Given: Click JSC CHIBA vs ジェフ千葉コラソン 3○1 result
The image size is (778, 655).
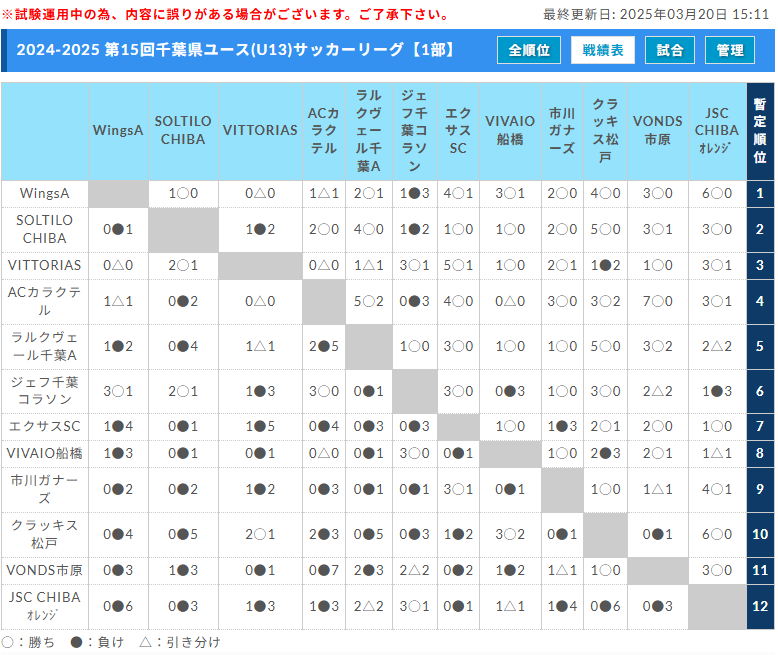Looking at the screenshot, I should point(415,606).
